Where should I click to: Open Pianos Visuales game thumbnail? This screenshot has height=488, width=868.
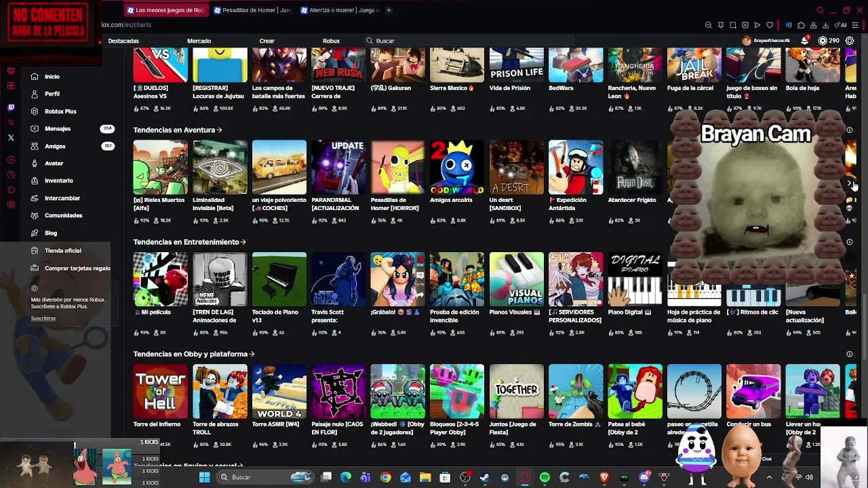click(517, 279)
